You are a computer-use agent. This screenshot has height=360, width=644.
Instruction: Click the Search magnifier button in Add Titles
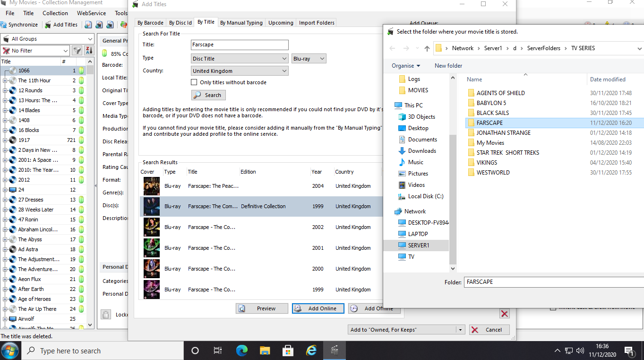[208, 95]
